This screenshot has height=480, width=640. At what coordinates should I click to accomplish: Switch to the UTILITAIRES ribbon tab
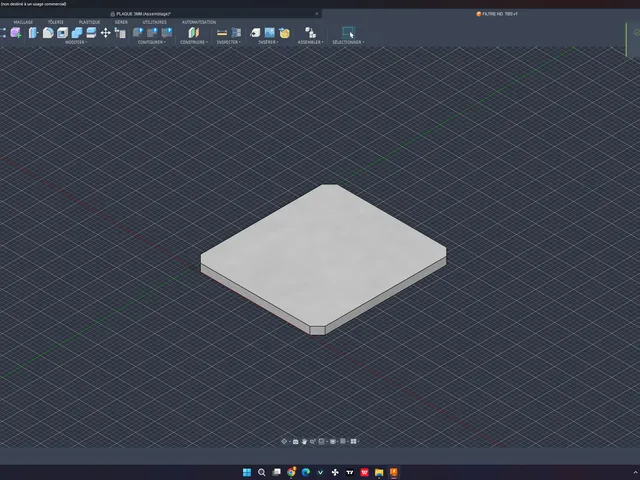click(x=155, y=22)
